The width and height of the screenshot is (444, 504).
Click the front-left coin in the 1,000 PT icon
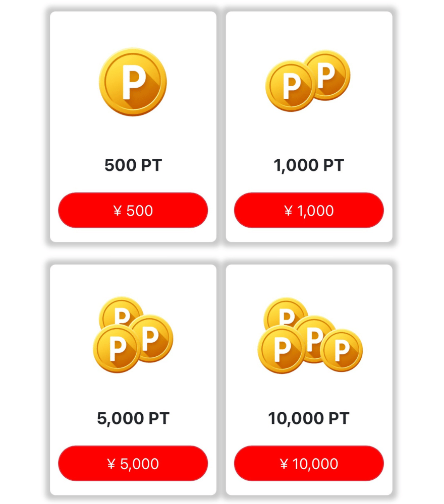[291, 86]
